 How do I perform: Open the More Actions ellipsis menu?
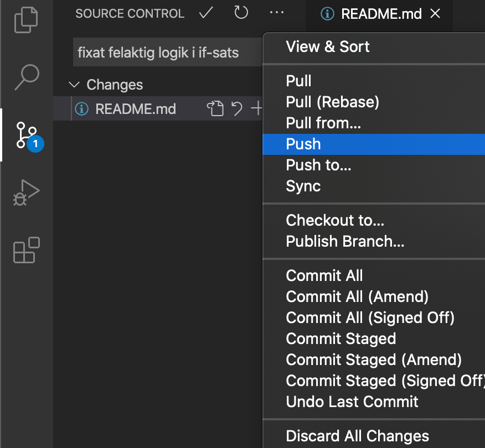pos(276,13)
